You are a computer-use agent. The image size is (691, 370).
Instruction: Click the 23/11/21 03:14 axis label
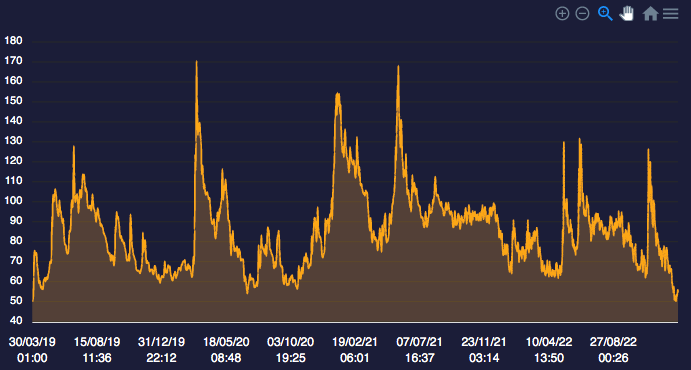pyautogui.click(x=484, y=350)
